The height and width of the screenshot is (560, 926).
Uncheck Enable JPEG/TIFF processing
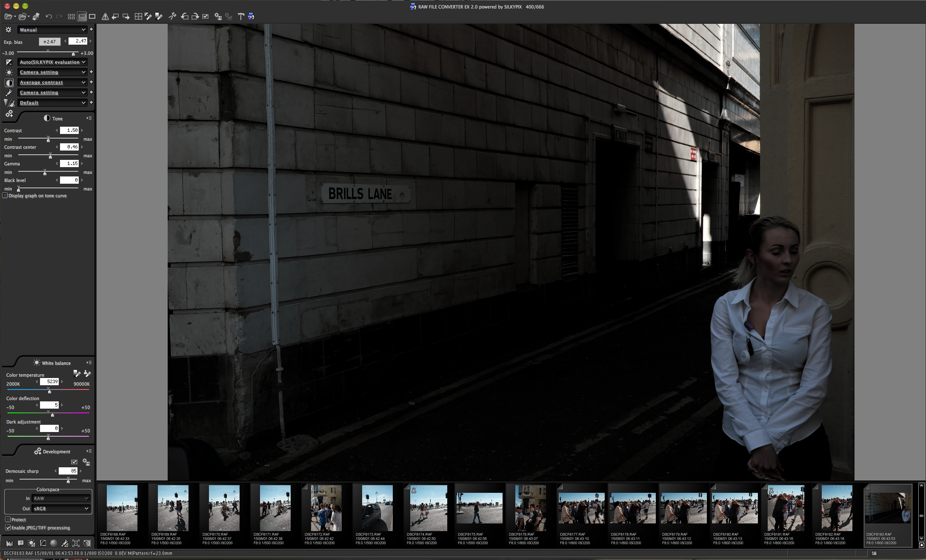pos(8,528)
